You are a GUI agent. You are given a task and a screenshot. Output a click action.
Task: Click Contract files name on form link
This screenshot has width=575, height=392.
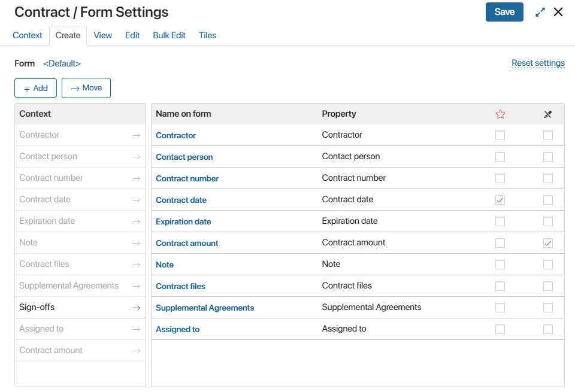click(180, 287)
